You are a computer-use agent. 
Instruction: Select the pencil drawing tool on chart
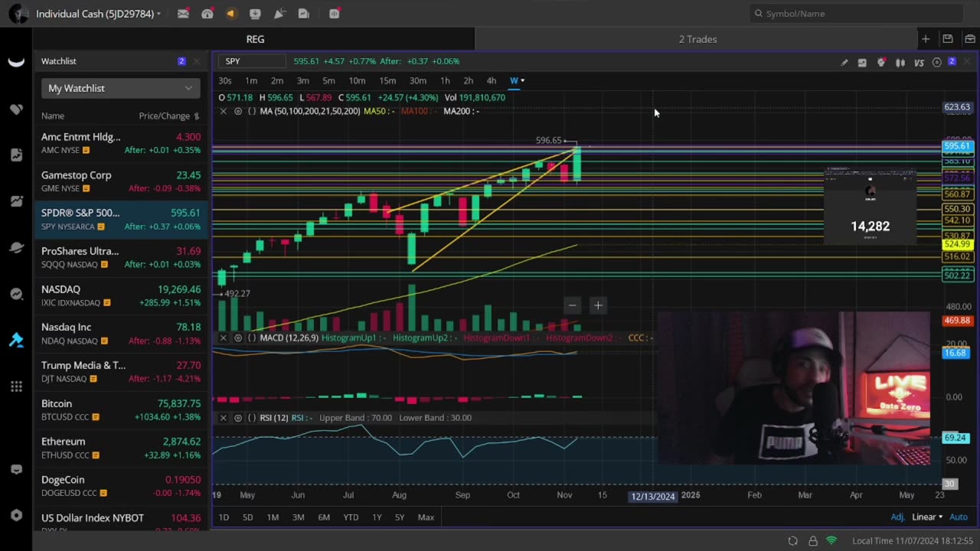(x=844, y=63)
